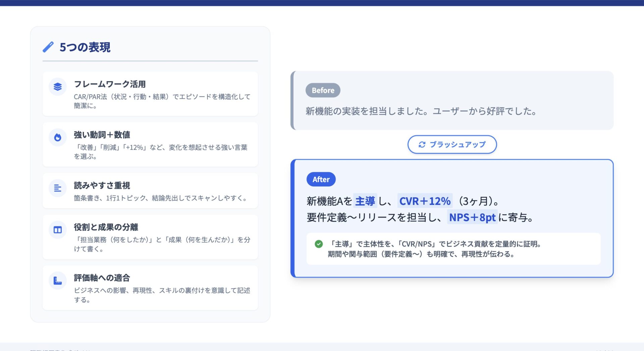Viewport: 644px width, 351px height.
Task: Select the 役割と成果の分離 card heading
Action: (x=106, y=227)
